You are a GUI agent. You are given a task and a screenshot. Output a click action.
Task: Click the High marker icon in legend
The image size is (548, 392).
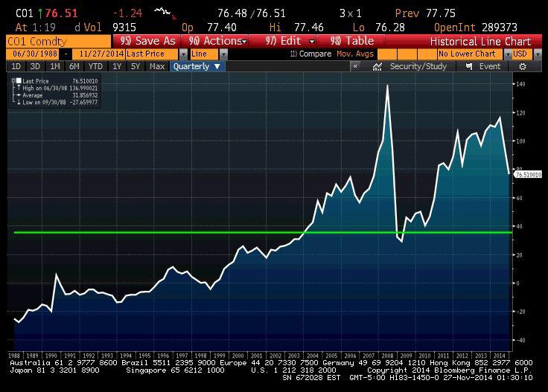point(19,88)
